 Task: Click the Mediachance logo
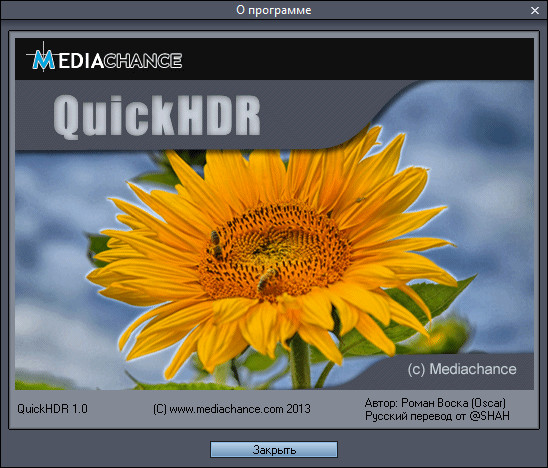tap(104, 58)
